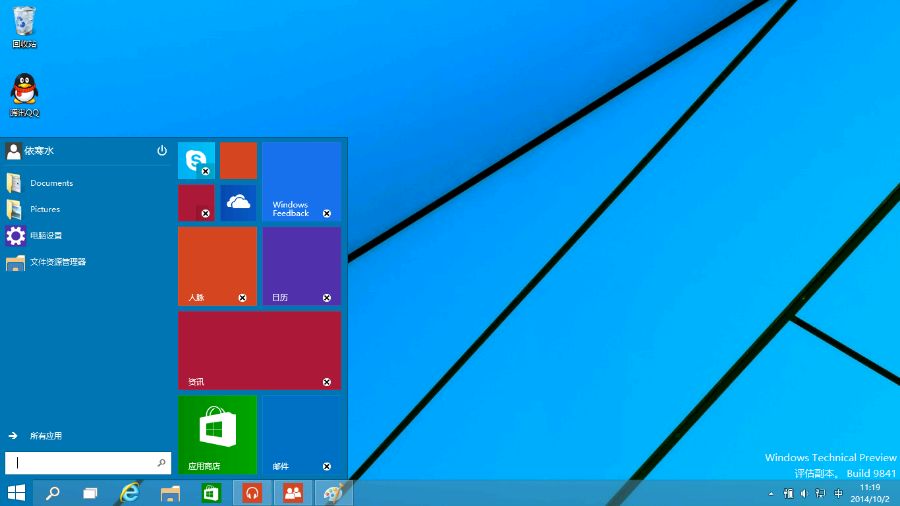Viewport: 900px width, 506px height.
Task: Open the Recycle Bin desktop icon
Action: tap(24, 27)
